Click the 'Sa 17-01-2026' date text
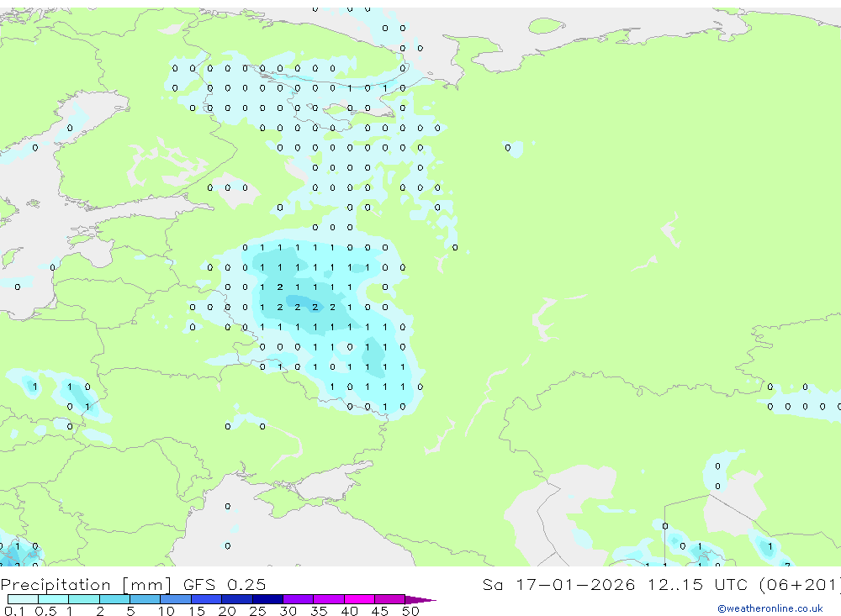Viewport: 841px width, 616px height. coord(558,584)
